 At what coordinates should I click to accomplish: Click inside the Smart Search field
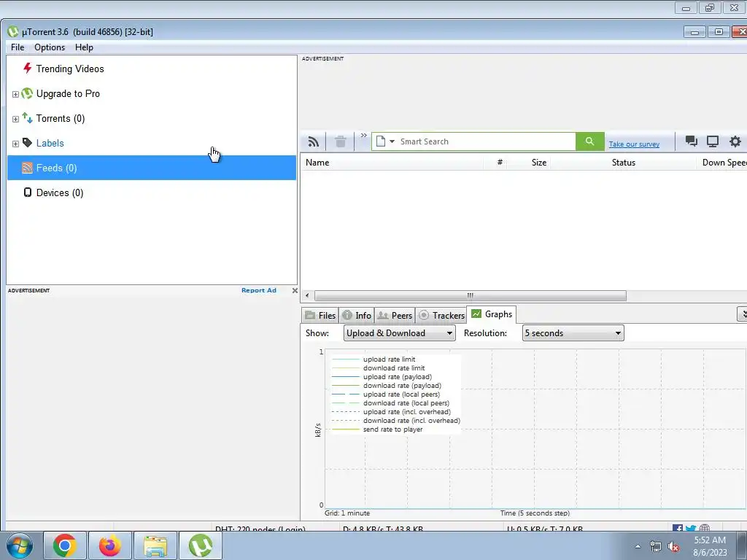486,141
